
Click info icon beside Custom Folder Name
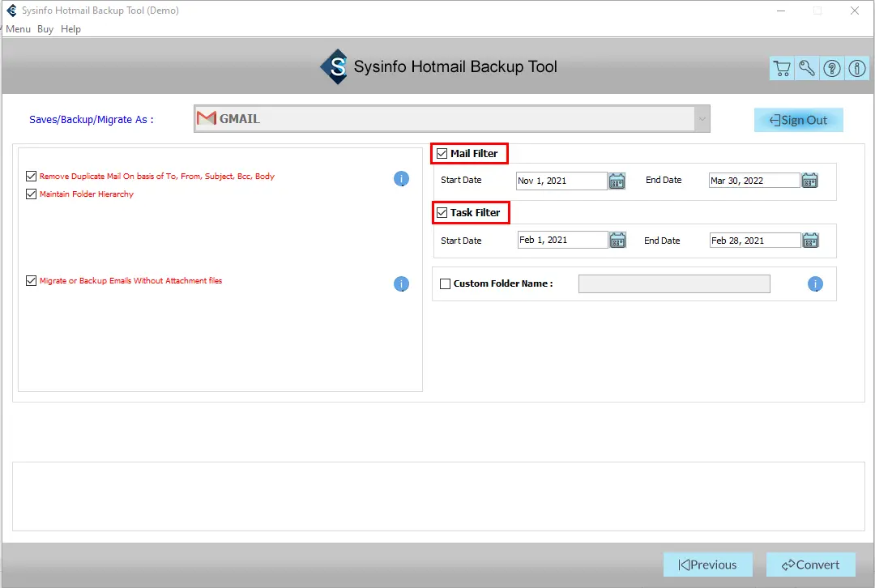815,284
